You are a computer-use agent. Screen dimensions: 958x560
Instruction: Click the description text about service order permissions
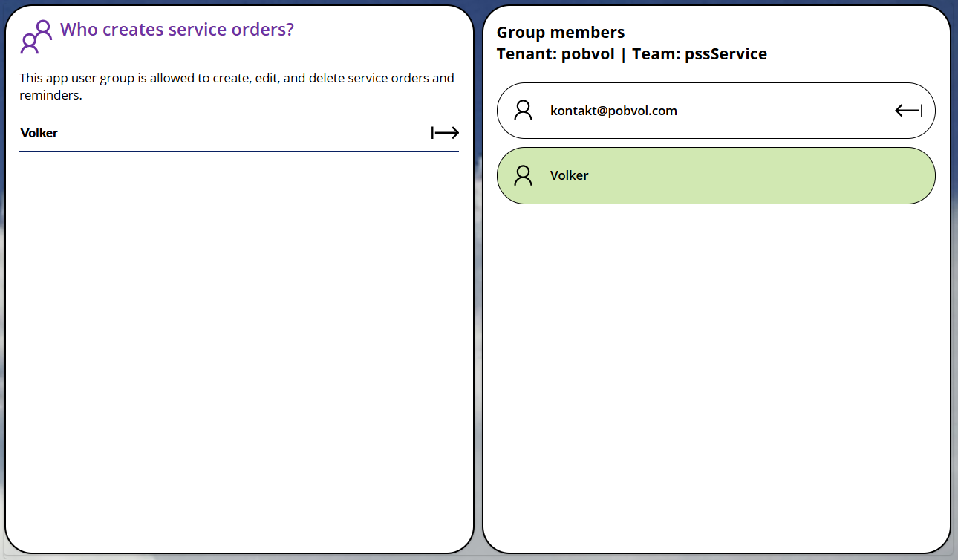pos(236,78)
